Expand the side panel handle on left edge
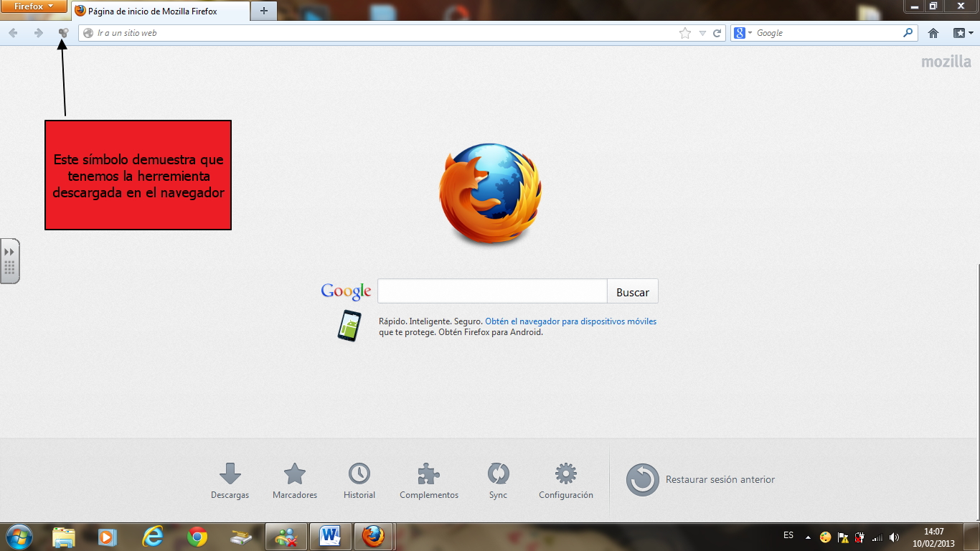 (9, 261)
